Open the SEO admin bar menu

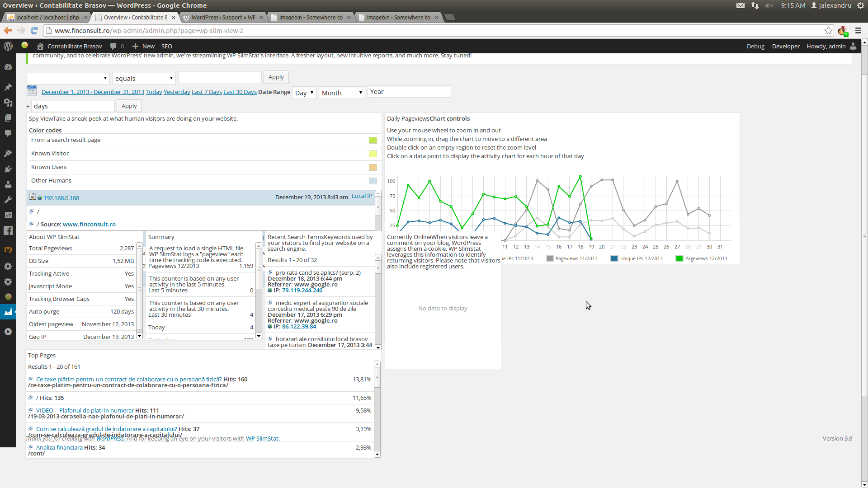(167, 46)
